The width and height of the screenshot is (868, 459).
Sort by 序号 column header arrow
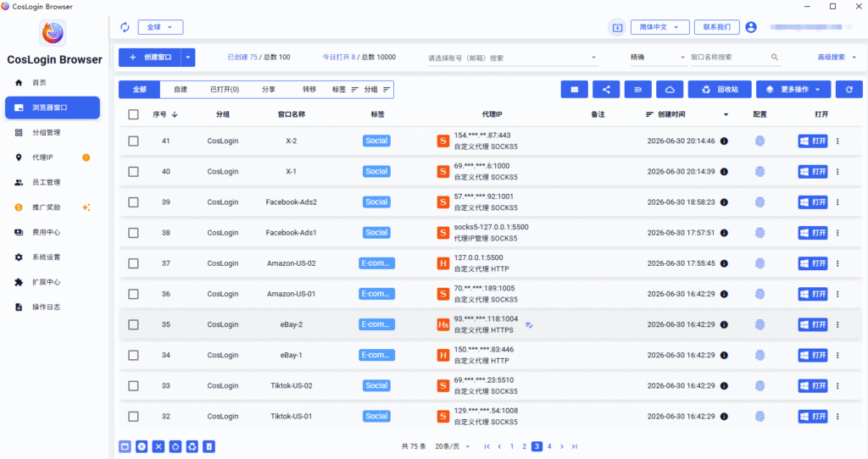click(x=175, y=114)
